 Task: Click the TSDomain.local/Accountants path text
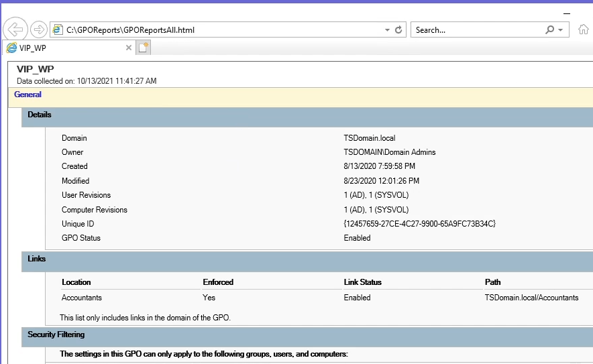531,298
